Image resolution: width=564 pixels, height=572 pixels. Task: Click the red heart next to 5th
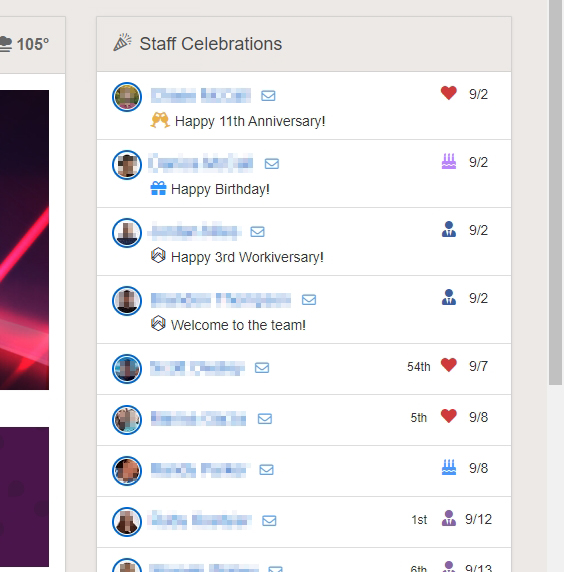(449, 416)
